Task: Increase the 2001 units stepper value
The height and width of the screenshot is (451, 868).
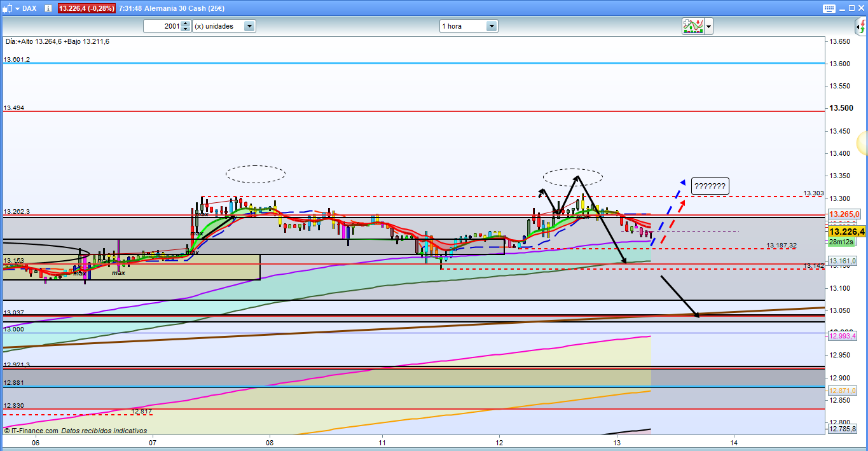Action: [x=185, y=24]
